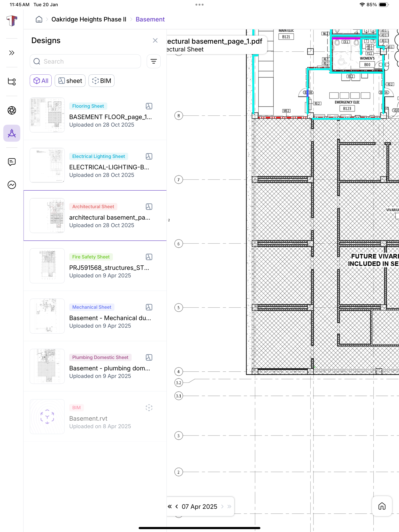Click Uploaded on 8 Apr 2025 text
399x532 pixels.
coord(100,426)
